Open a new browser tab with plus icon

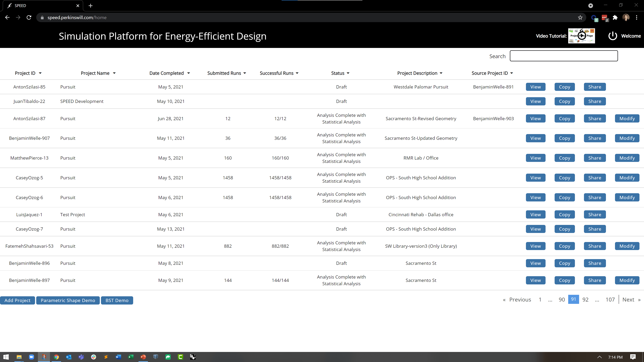pos(91,6)
